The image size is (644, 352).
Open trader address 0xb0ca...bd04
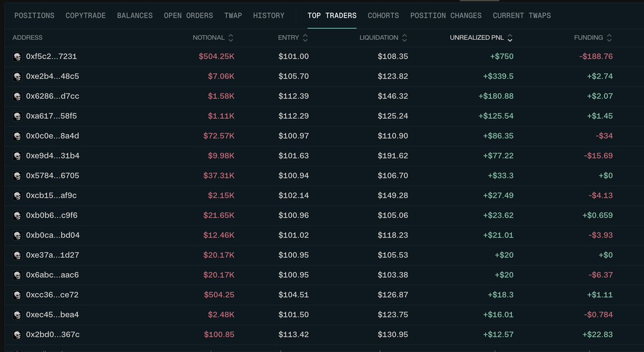tap(53, 235)
